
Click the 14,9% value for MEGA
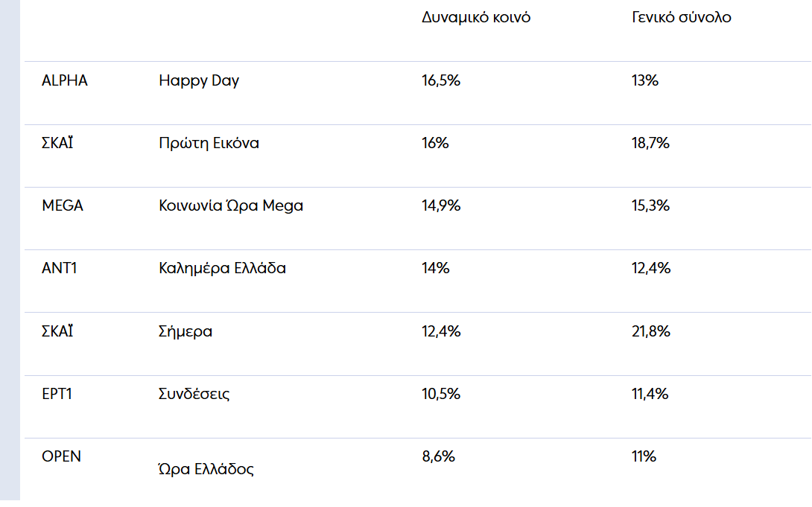(x=441, y=205)
